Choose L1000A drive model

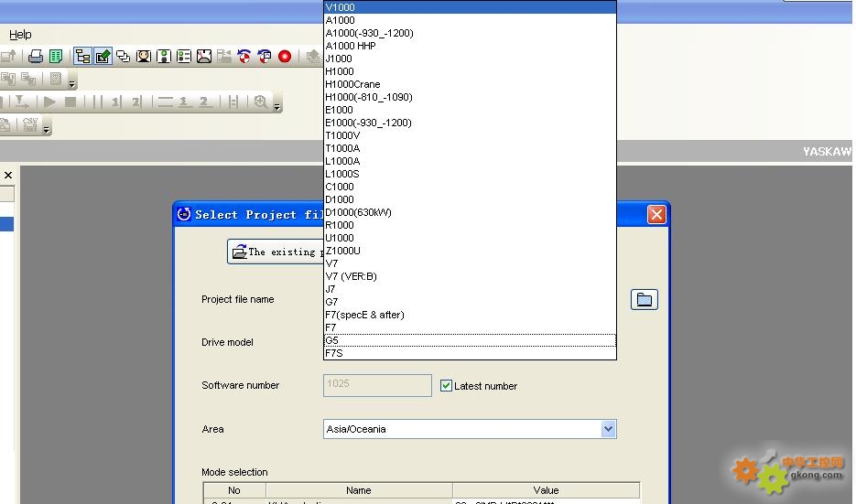click(470, 161)
